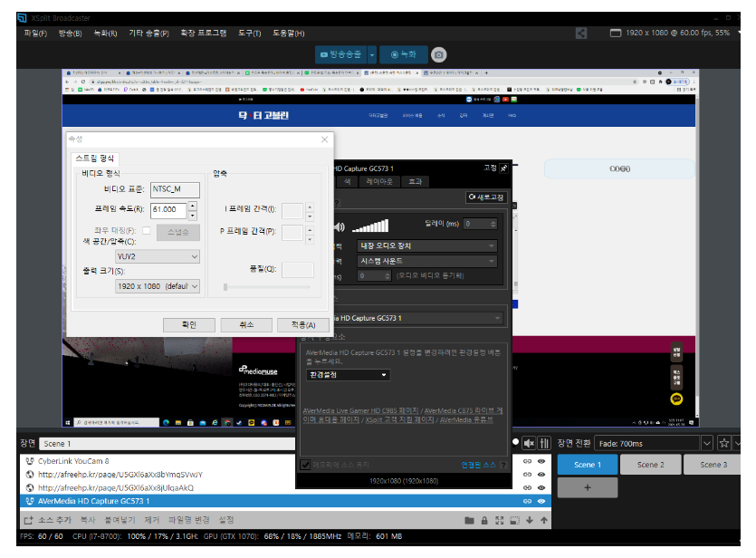Toggle visibility of AVerMedia HD Capture GC573 source
The image size is (756, 558).
pyautogui.click(x=541, y=501)
